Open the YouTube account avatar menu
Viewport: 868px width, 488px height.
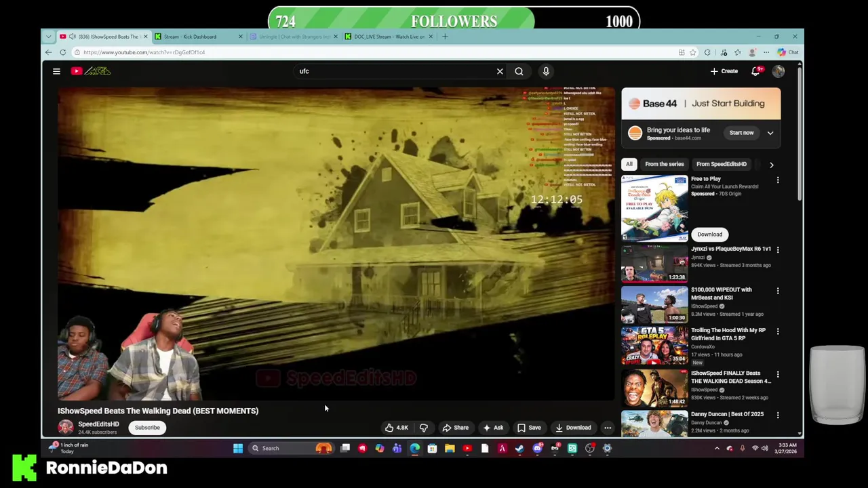coord(778,71)
